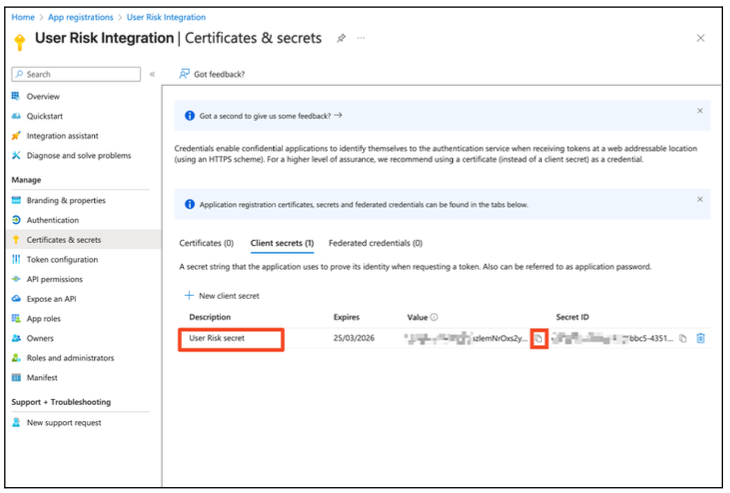The width and height of the screenshot is (730, 493).
Task: Delete the User Risk secret
Action: [x=700, y=338]
